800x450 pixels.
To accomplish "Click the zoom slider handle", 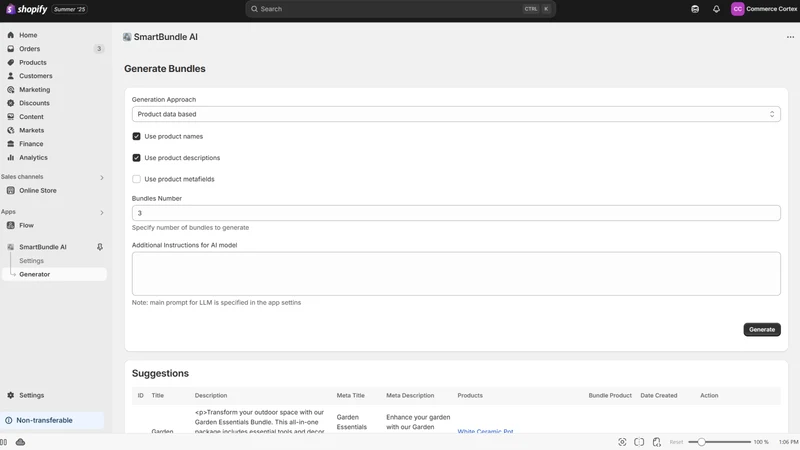I will click(701, 442).
